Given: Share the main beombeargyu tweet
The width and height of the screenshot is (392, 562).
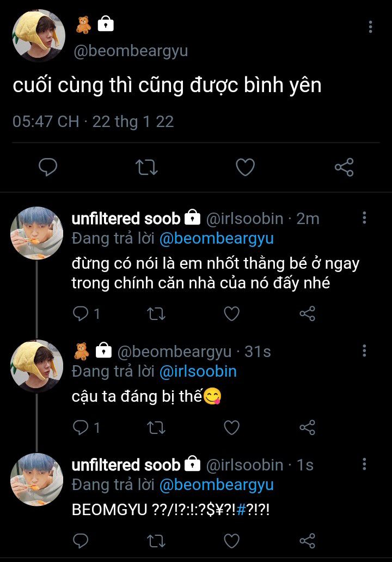Looking at the screenshot, I should [x=344, y=167].
